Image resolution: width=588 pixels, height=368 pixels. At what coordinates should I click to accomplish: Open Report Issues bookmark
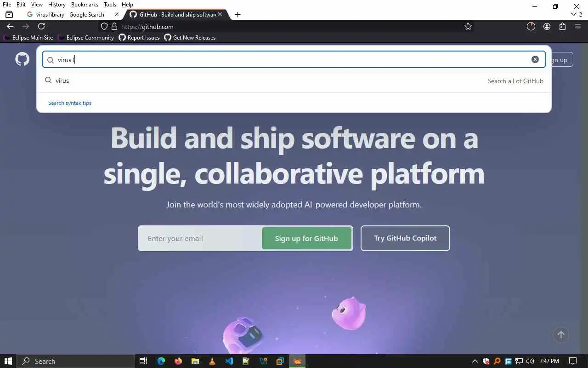click(139, 38)
